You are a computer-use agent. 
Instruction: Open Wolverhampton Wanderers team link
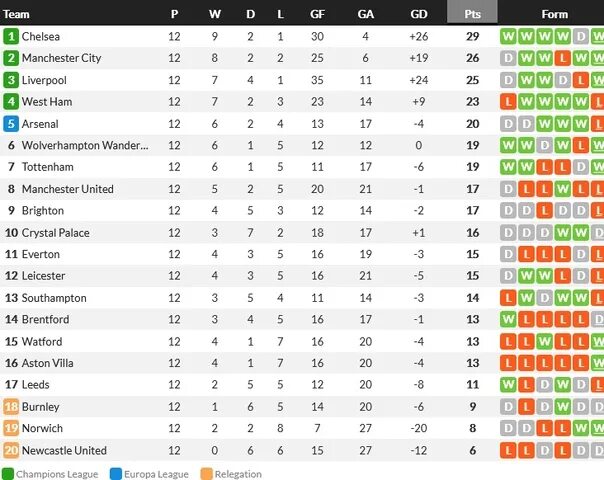[85, 146]
